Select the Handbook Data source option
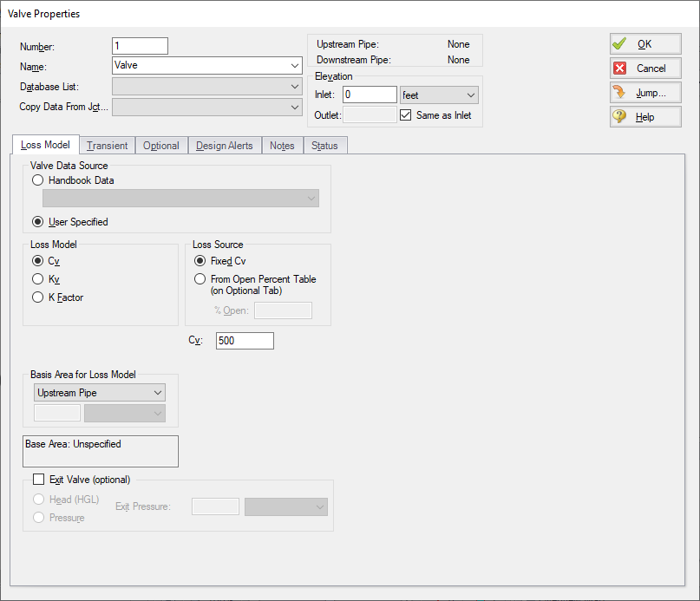The width and height of the screenshot is (700, 601). coord(36,180)
